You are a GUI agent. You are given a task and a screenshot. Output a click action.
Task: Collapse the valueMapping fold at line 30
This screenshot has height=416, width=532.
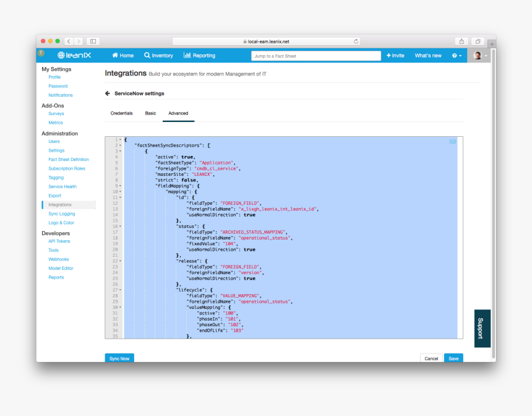click(120, 307)
